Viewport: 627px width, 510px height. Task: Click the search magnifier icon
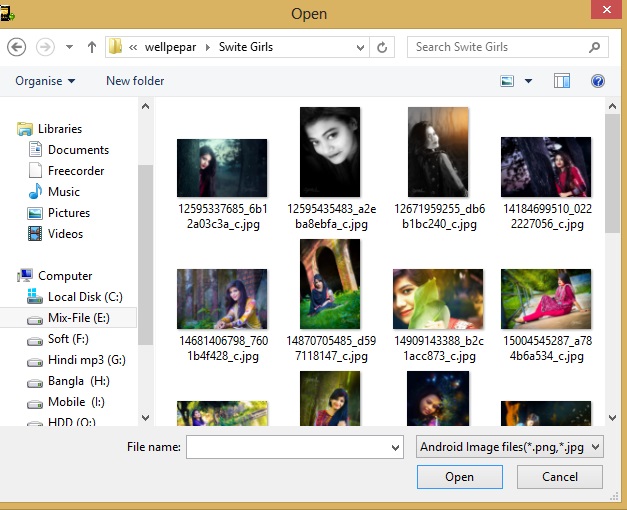pos(595,47)
